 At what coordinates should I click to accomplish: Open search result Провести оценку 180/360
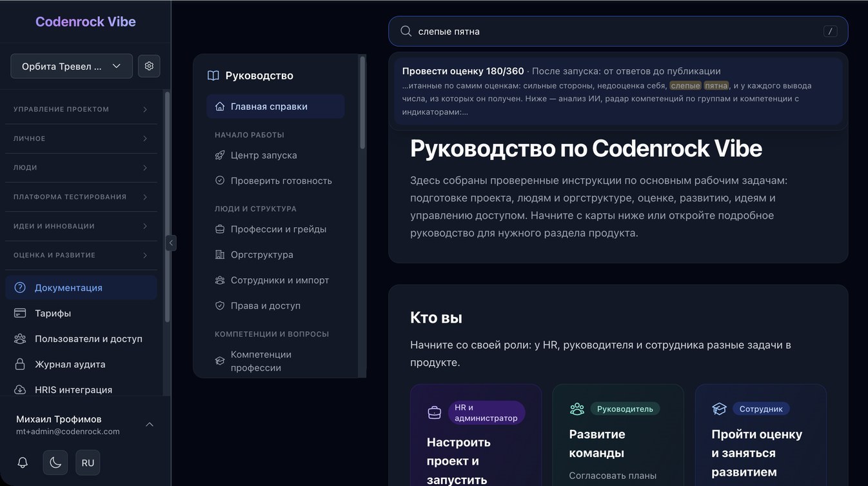pyautogui.click(x=618, y=91)
